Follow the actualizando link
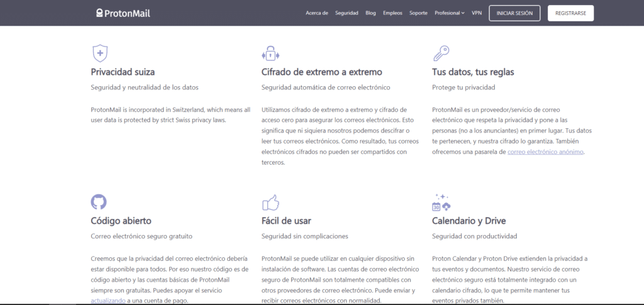The image size is (644, 305). coord(108,301)
